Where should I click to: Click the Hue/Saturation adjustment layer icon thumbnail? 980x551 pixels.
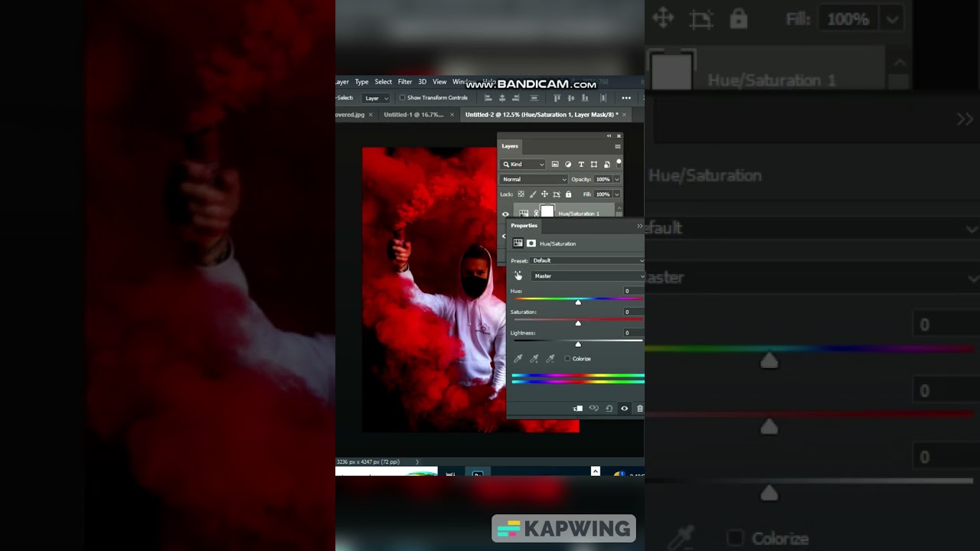coord(524,214)
